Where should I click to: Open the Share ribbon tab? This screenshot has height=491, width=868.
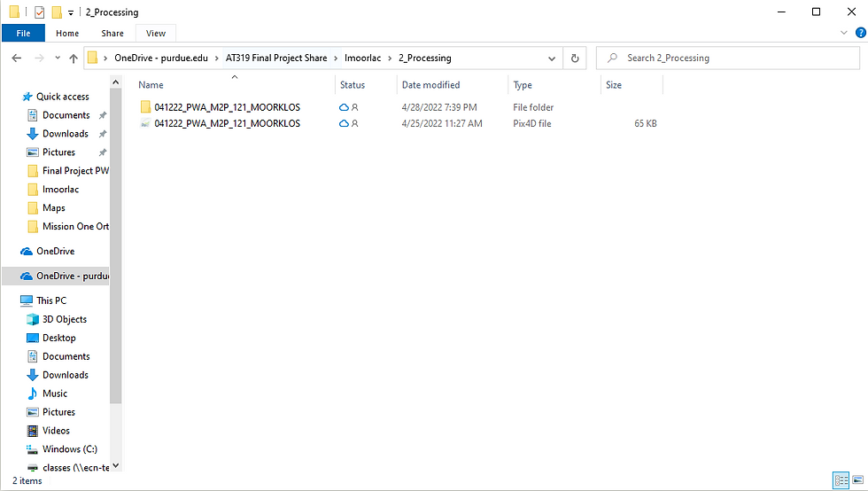click(112, 34)
